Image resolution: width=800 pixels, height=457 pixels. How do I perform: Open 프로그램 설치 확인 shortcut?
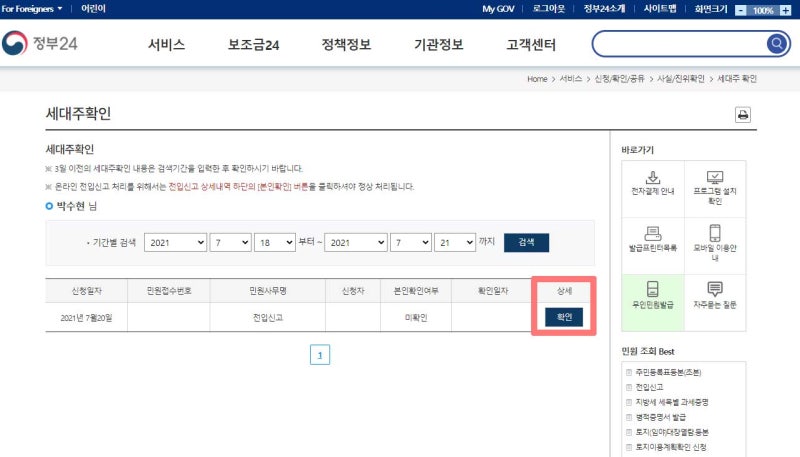click(x=715, y=189)
